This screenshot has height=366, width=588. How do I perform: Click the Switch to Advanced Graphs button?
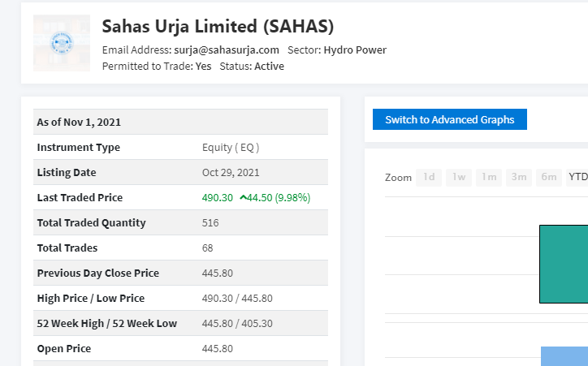pos(450,119)
